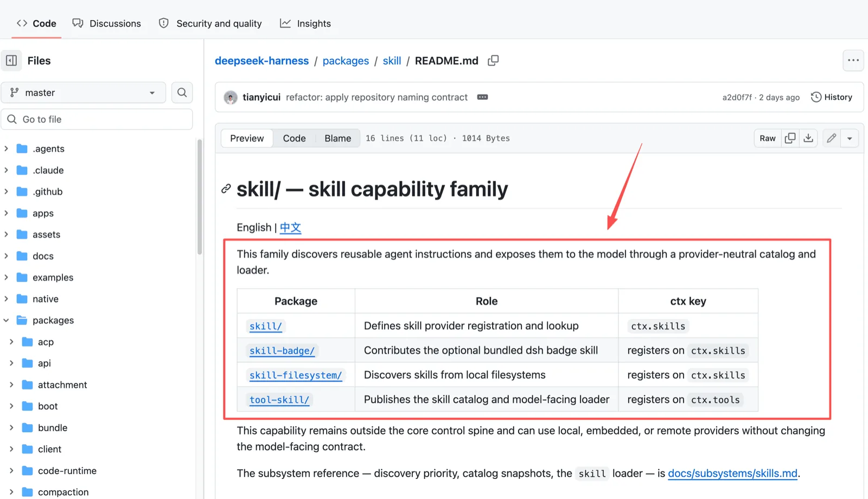Switch to the Blame view
The image size is (868, 499).
pos(337,138)
